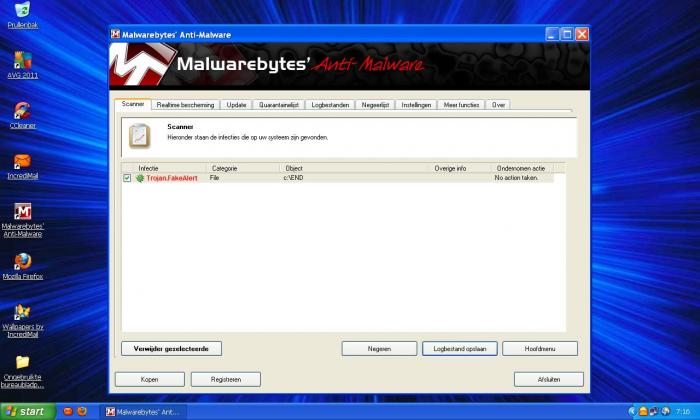Close the Malwarebytes window

click(582, 34)
